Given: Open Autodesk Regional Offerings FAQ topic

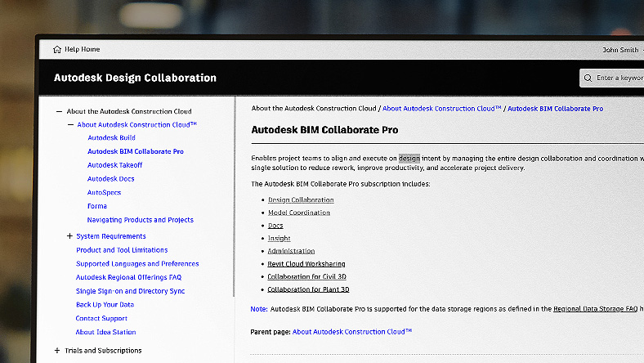Looking at the screenshot, I should click(128, 277).
